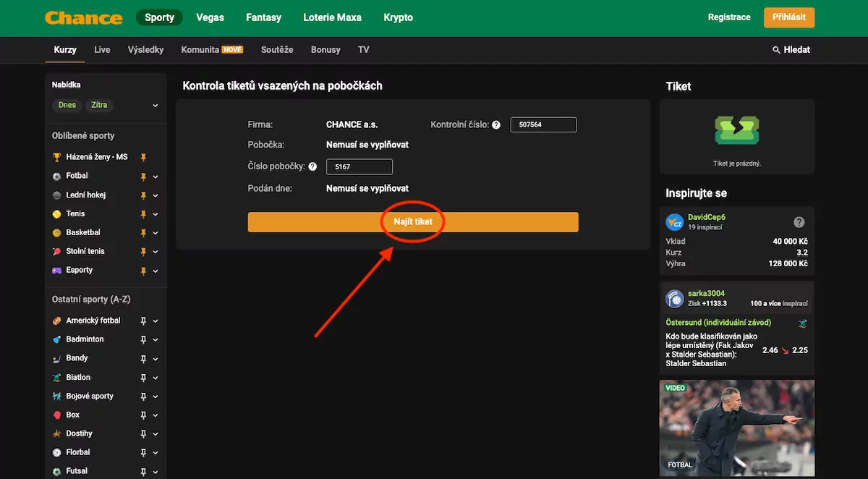The width and height of the screenshot is (868, 479).
Task: Open the search with the magnifier icon
Action: tap(775, 49)
